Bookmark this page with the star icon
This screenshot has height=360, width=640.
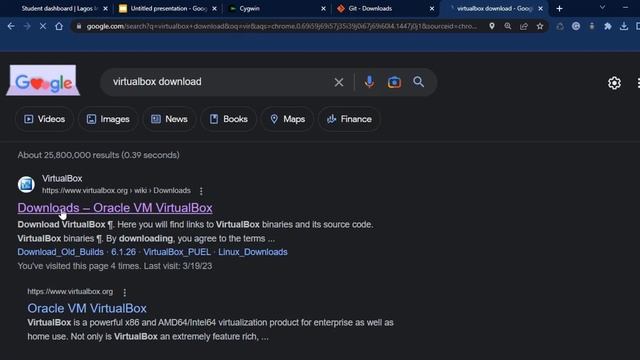(x=540, y=26)
